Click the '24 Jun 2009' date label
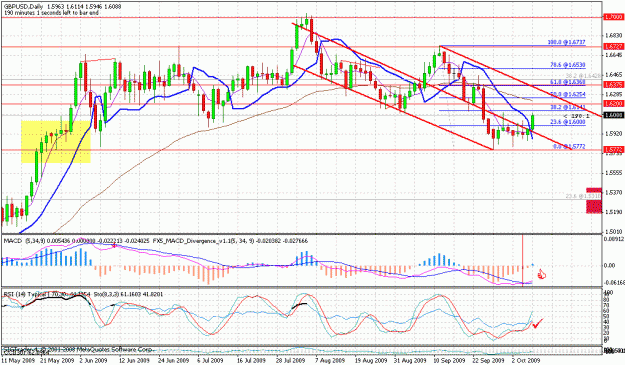Screen dimensions: 625x365 click(173, 361)
